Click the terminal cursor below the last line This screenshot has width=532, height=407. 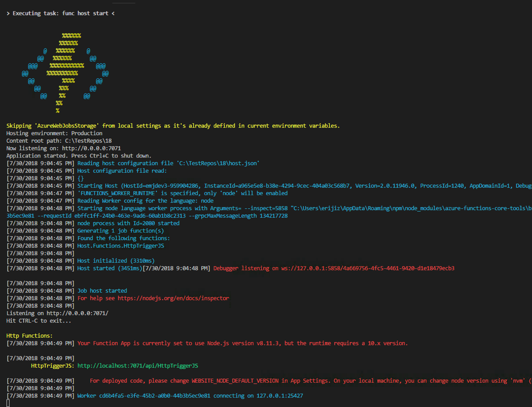[8, 403]
